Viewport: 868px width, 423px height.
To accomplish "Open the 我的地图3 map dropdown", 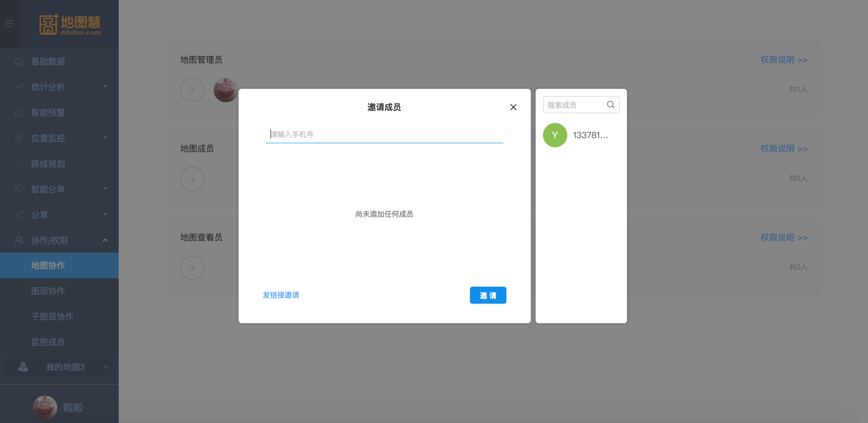I will [58, 367].
